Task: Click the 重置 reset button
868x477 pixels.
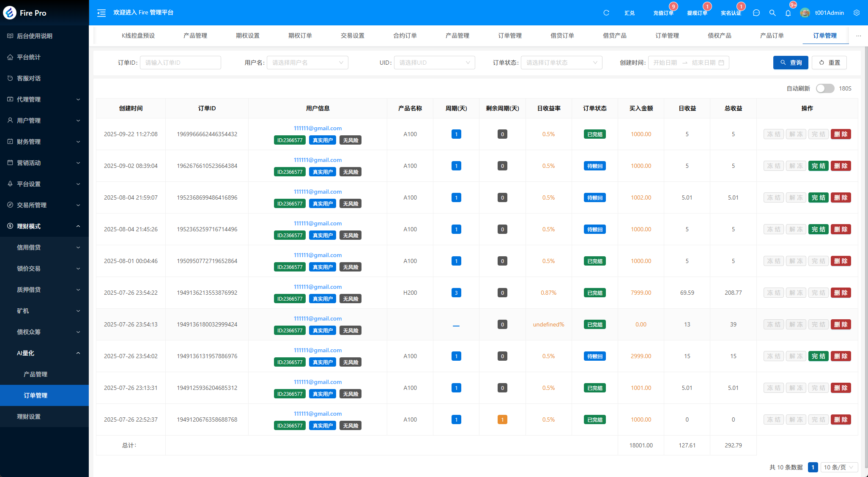Action: (829, 63)
